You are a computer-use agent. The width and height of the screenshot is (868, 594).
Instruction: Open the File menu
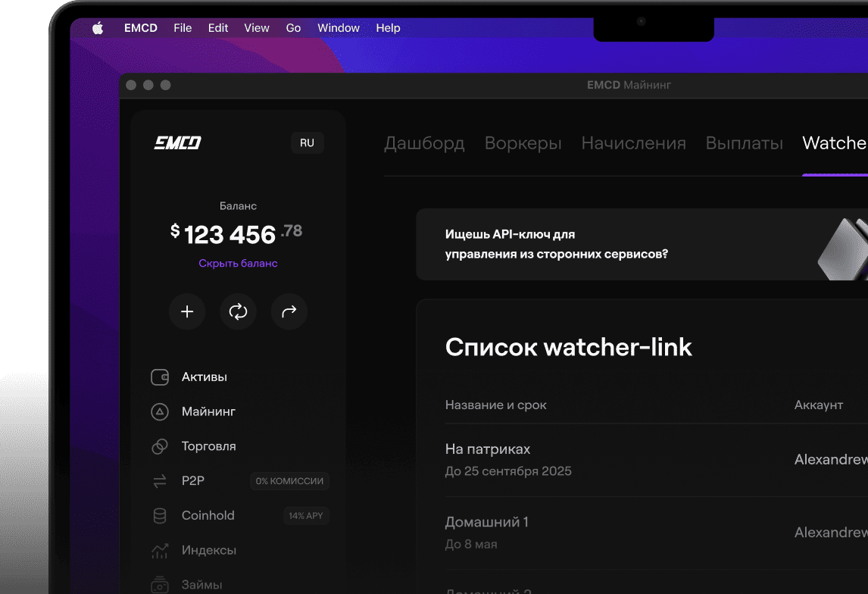(183, 28)
